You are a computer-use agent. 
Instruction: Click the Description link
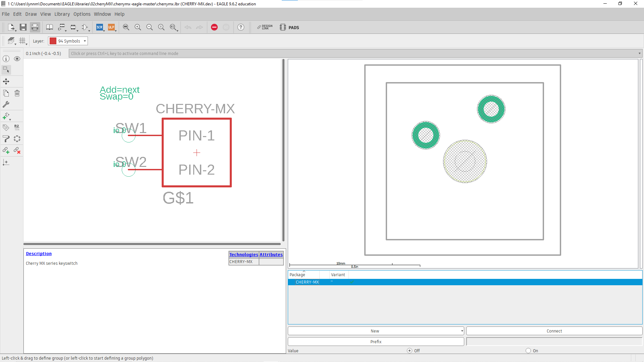pyautogui.click(x=39, y=254)
